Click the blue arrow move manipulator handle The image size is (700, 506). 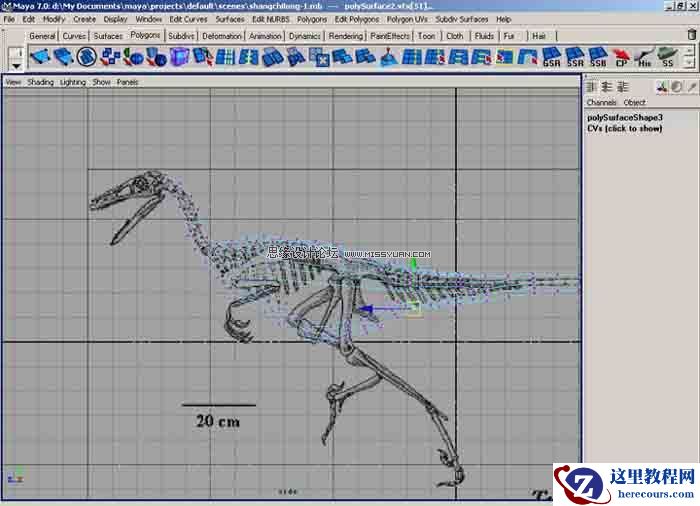click(x=367, y=309)
